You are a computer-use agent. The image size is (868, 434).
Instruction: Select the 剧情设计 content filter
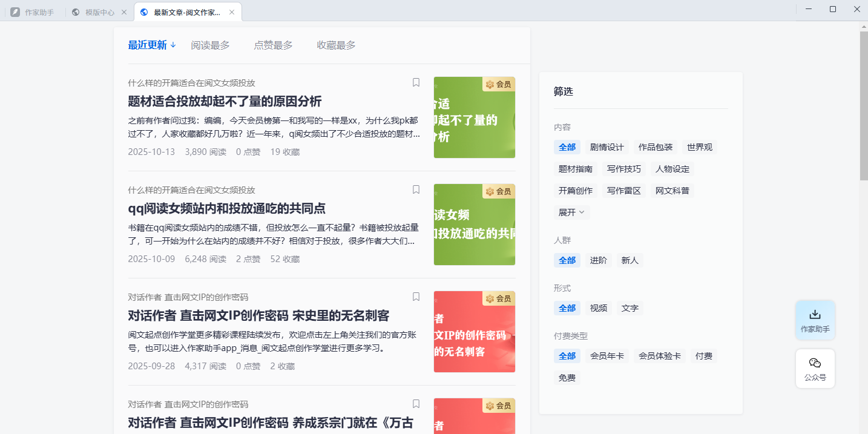[x=607, y=146]
